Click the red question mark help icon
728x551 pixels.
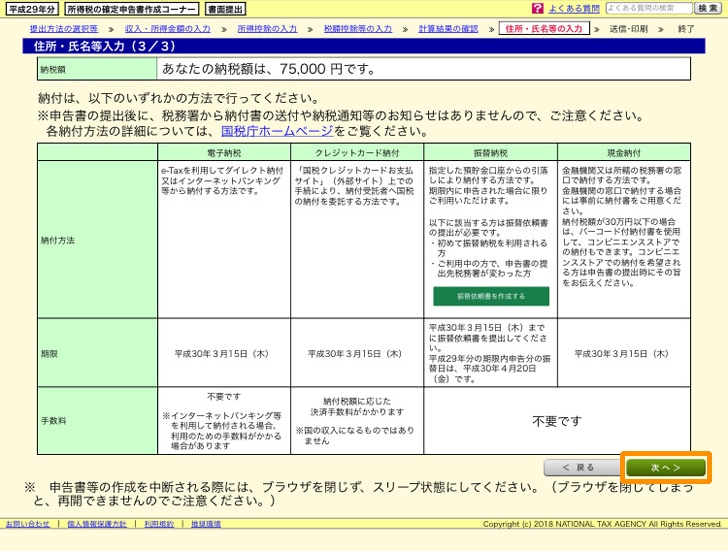pos(537,8)
